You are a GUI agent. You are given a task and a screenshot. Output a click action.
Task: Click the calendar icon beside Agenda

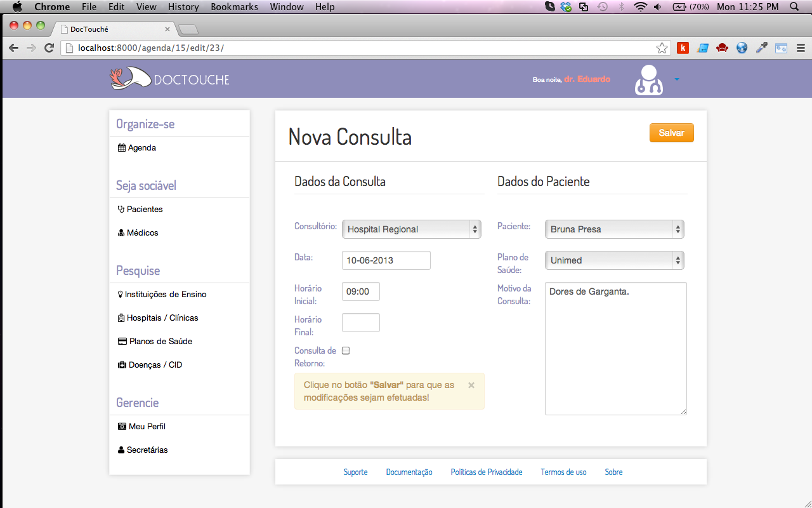[x=122, y=147]
